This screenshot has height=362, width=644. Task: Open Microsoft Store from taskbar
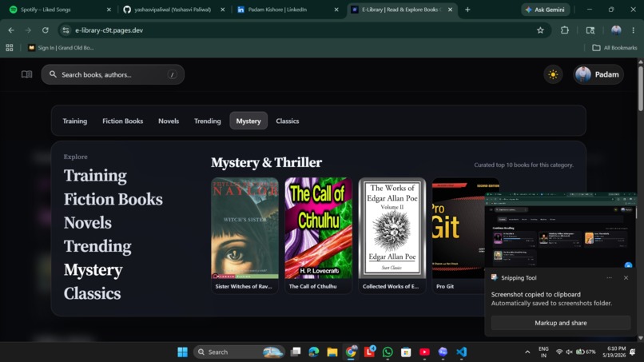click(x=406, y=352)
